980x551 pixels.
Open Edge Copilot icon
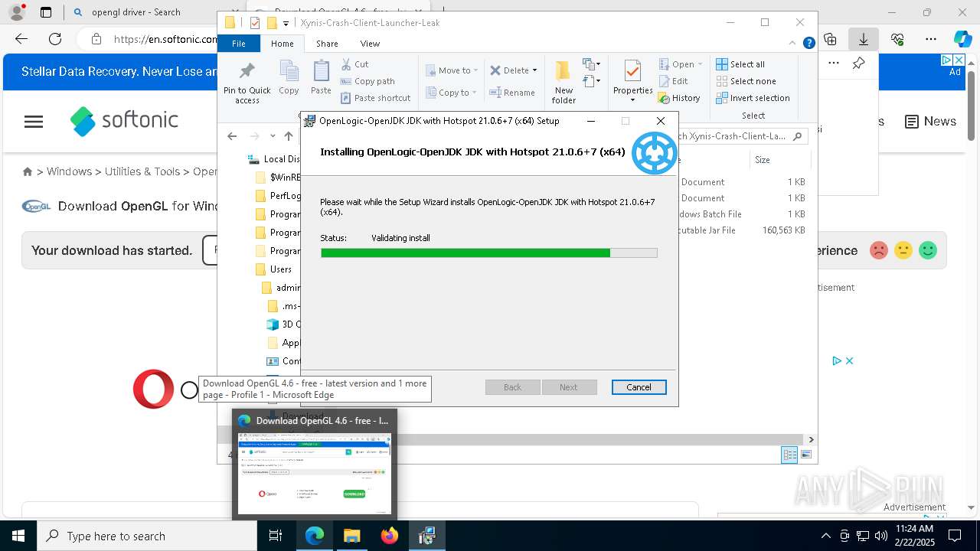point(962,39)
